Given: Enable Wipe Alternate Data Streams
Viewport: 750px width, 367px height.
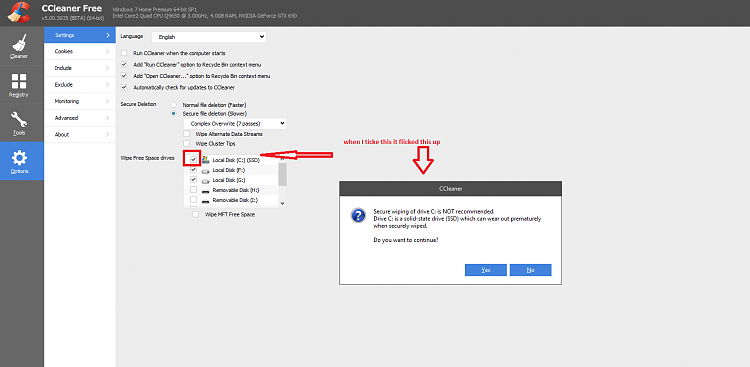Looking at the screenshot, I should pyautogui.click(x=187, y=134).
